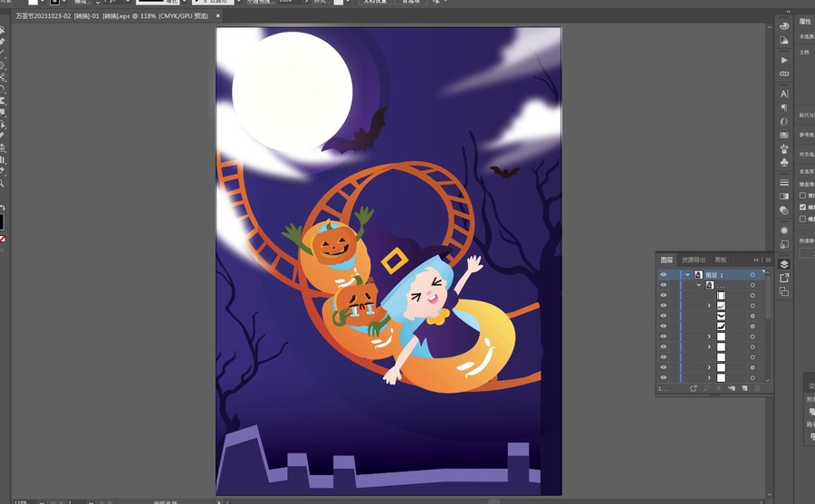The image size is (815, 504).
Task: Open the Symbols panel club icon
Action: (x=784, y=163)
